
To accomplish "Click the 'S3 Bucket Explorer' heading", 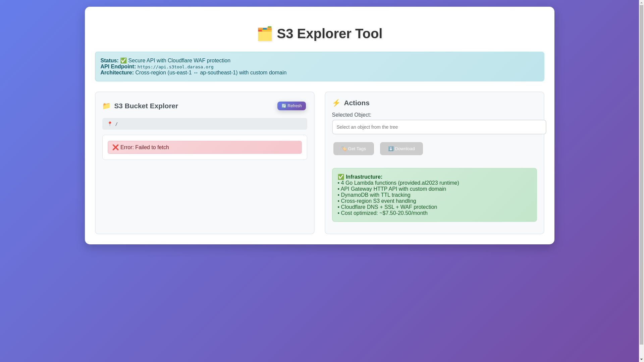I will (x=146, y=106).
